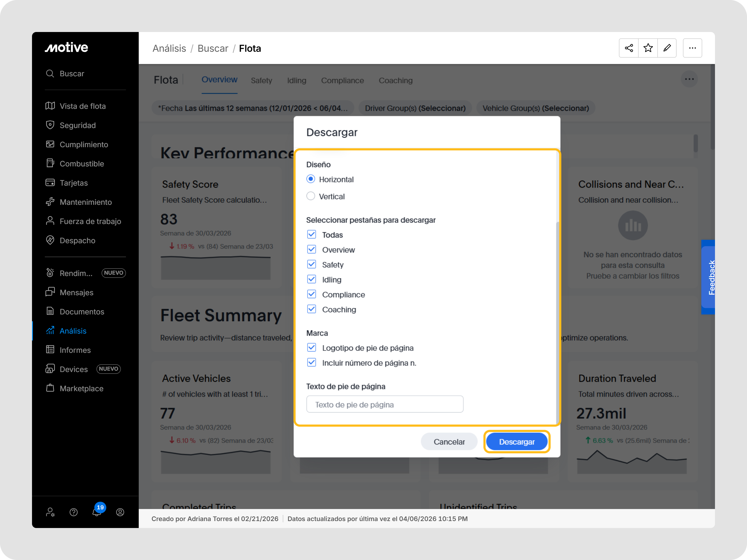Open the Tarjetas card icon
The width and height of the screenshot is (747, 560).
(50, 183)
